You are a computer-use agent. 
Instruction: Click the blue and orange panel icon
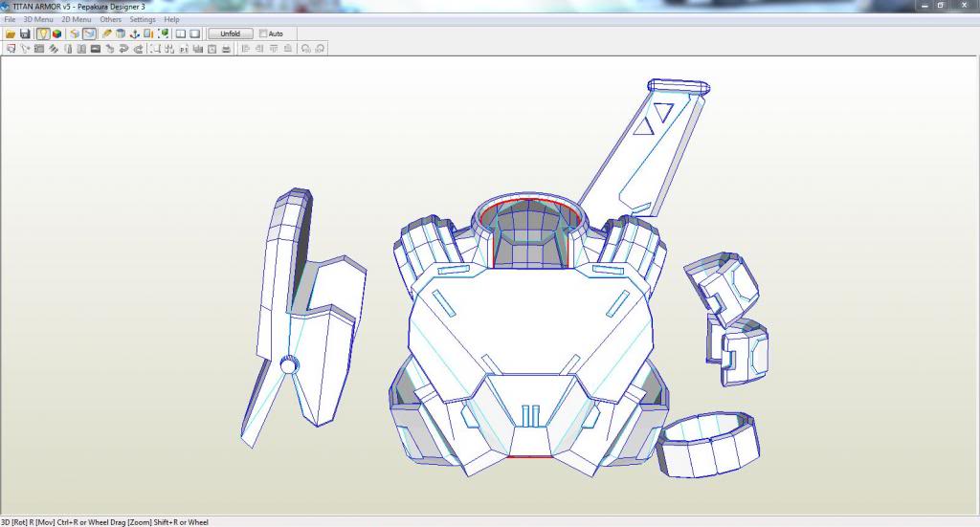[x=148, y=33]
